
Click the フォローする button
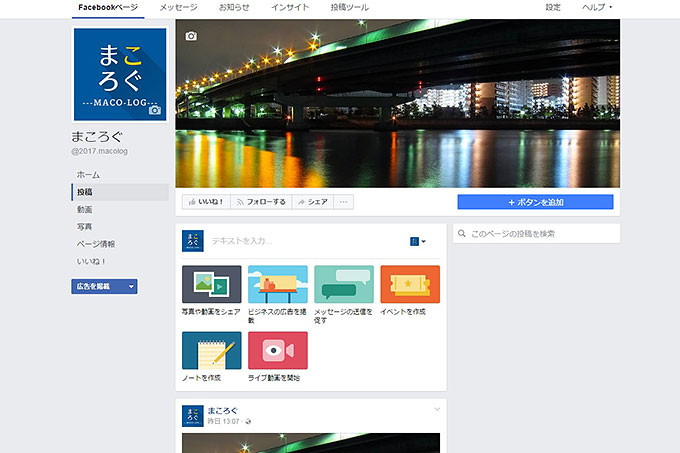coord(262,202)
